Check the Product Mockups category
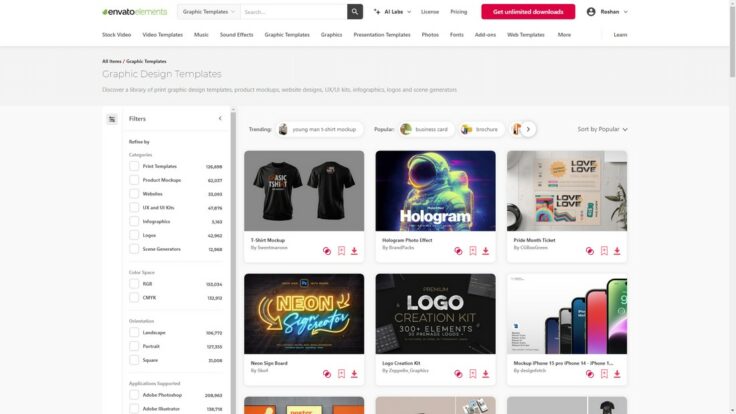The height and width of the screenshot is (414, 736). click(x=134, y=180)
